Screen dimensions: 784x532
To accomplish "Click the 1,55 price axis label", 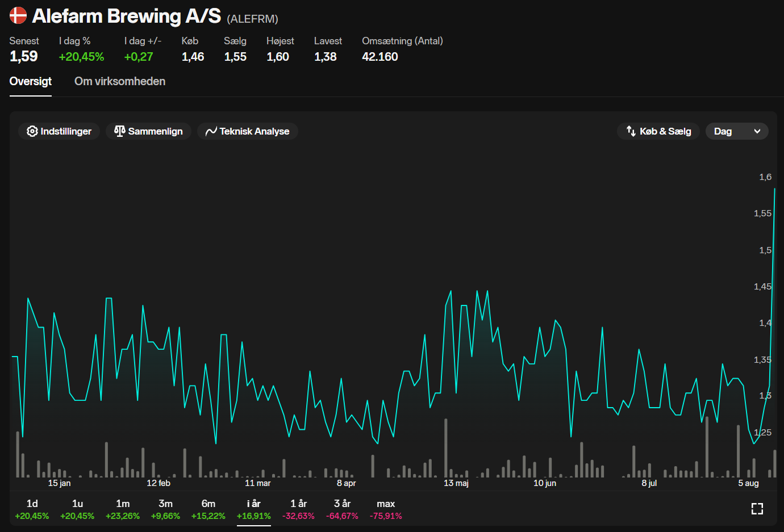I will [x=762, y=213].
